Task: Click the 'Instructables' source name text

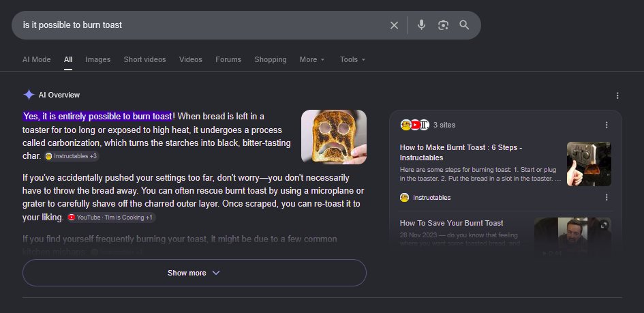Action: point(431,198)
